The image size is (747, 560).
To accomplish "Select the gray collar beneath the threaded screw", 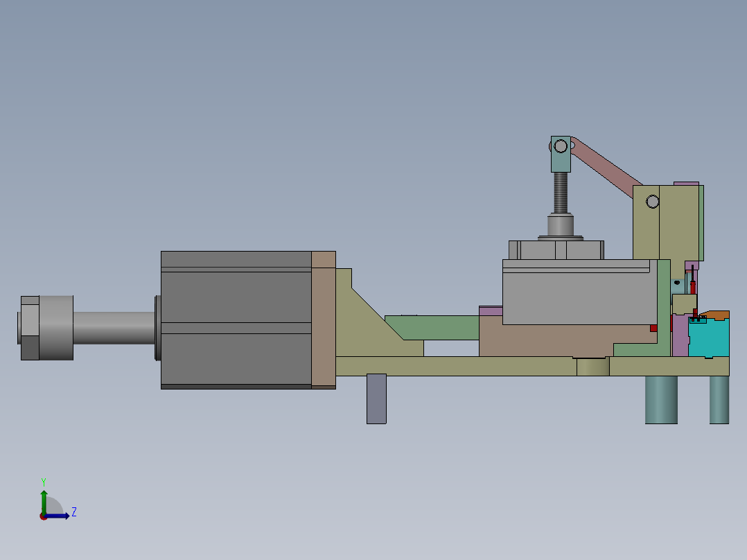I will [x=561, y=225].
